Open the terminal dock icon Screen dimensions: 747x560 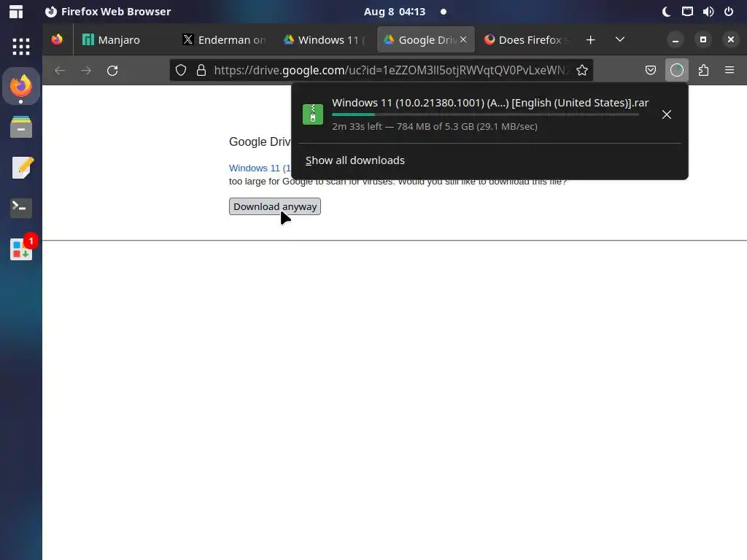[x=21, y=208]
